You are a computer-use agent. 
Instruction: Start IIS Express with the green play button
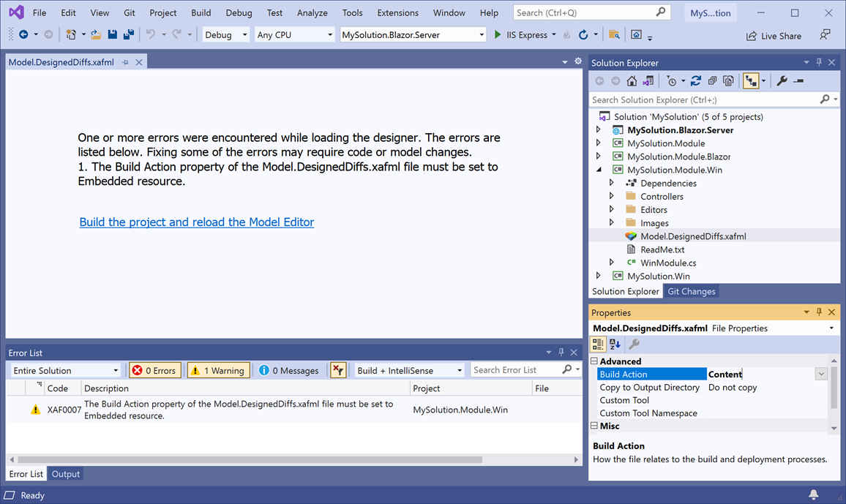498,34
